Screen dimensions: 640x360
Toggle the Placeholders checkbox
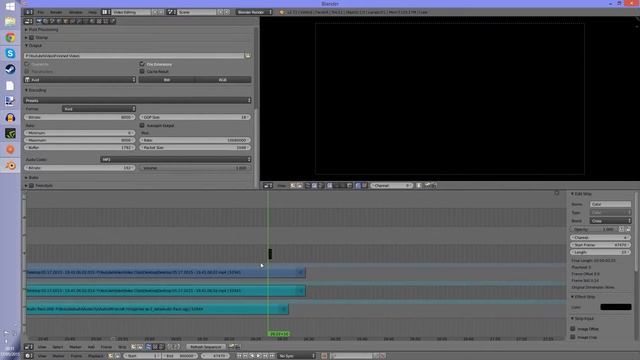click(27, 71)
